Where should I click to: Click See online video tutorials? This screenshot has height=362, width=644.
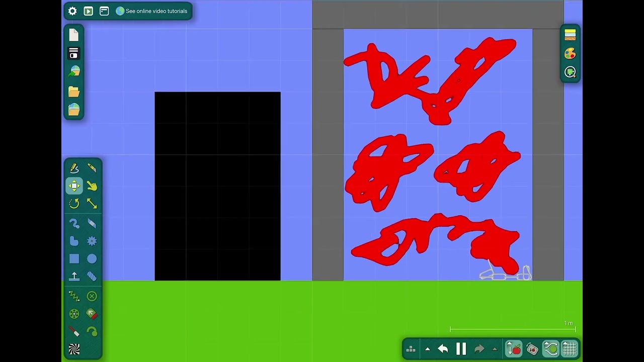point(151,11)
